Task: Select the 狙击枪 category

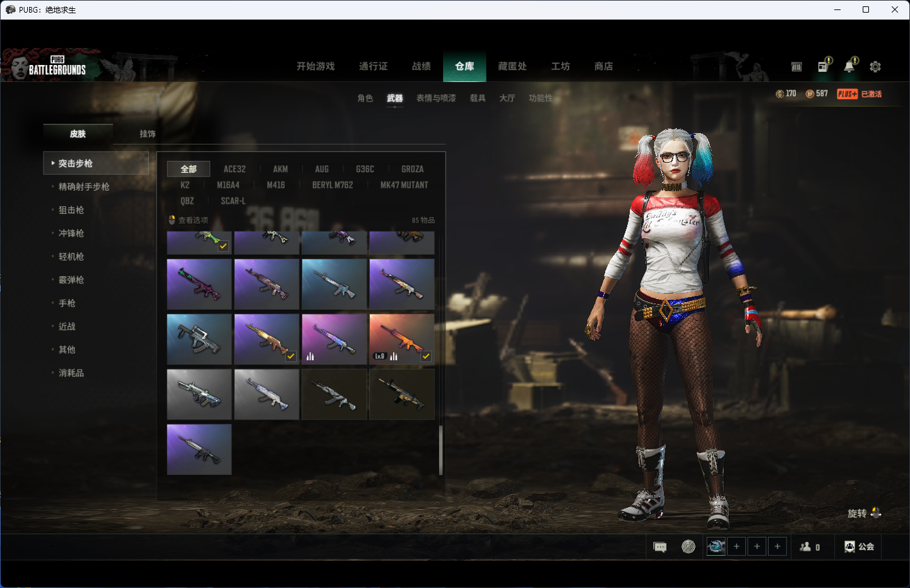Action: point(71,210)
